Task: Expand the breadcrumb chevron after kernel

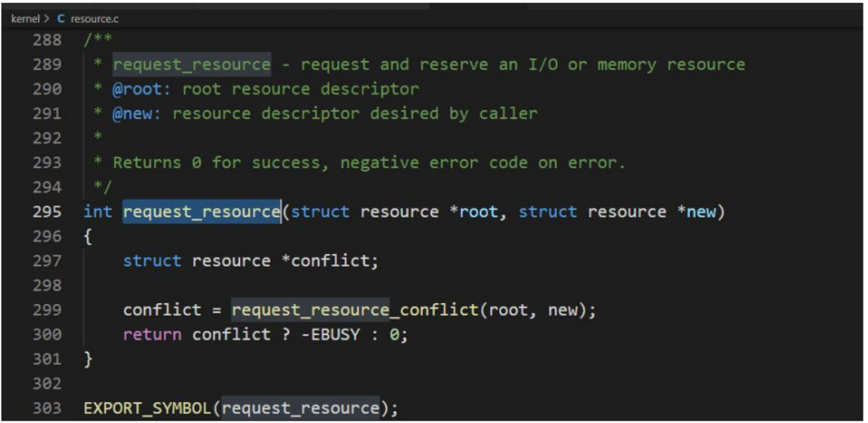Action: (x=46, y=19)
